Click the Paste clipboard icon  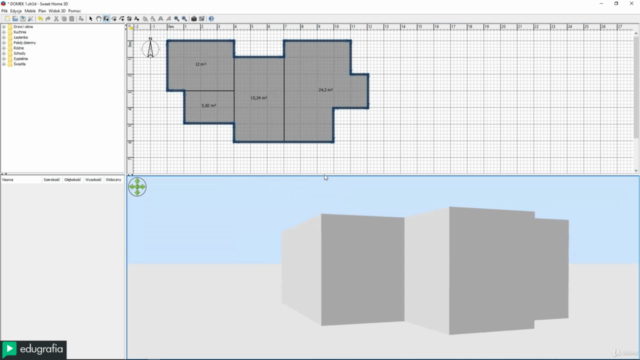[x=72, y=19]
